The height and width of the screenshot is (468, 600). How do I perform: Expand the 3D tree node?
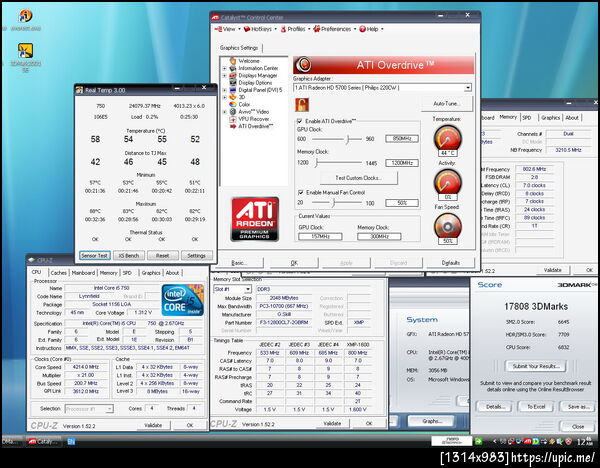225,97
